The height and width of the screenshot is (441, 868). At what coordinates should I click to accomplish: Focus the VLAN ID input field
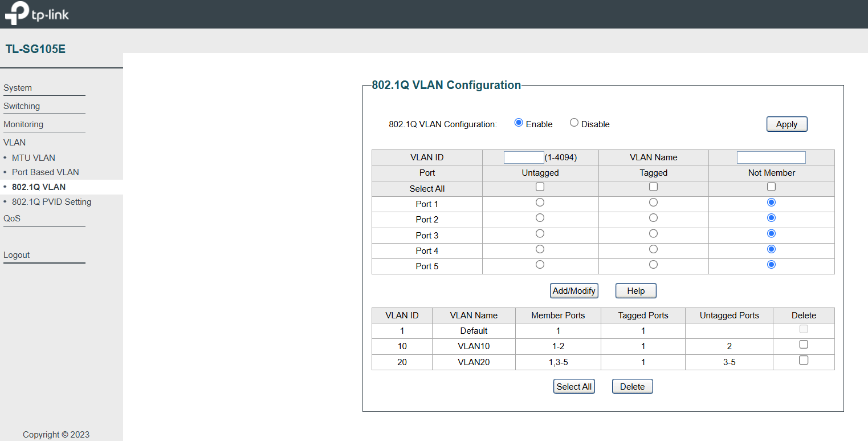pos(524,157)
